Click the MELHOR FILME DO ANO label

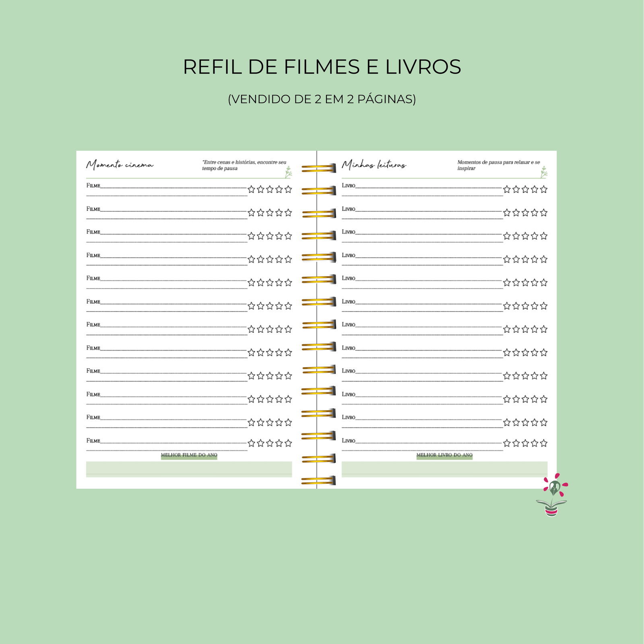(x=189, y=455)
